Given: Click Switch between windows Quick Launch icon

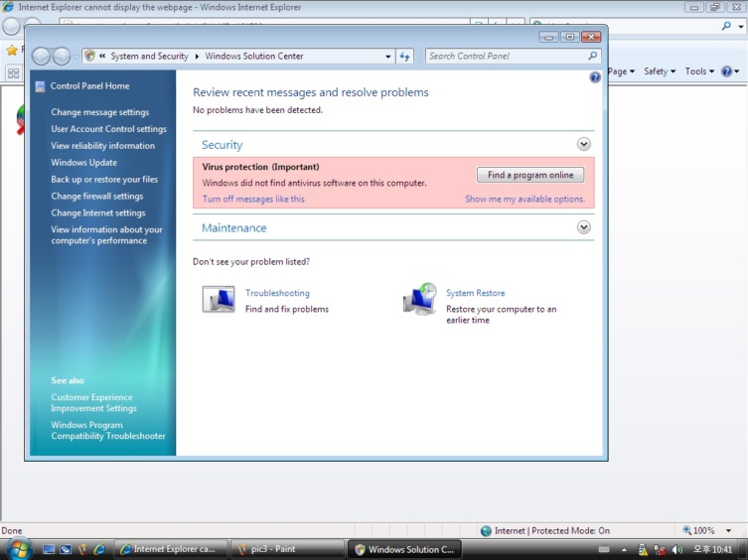Looking at the screenshot, I should coord(66,549).
